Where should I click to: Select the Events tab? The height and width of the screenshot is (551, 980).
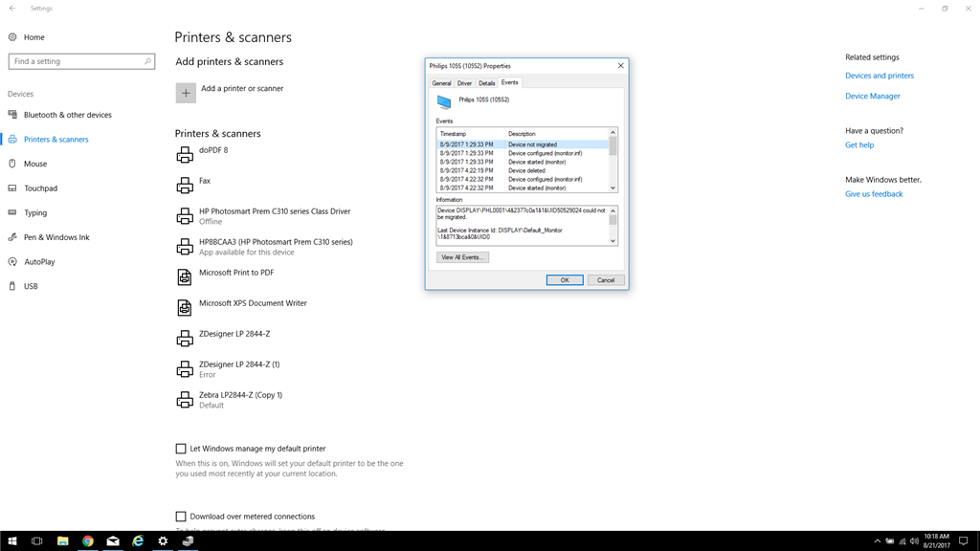point(509,82)
